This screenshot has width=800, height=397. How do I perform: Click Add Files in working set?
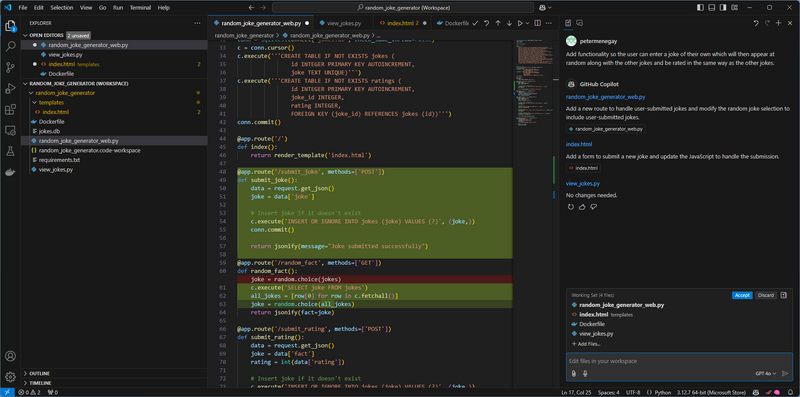(x=586, y=343)
